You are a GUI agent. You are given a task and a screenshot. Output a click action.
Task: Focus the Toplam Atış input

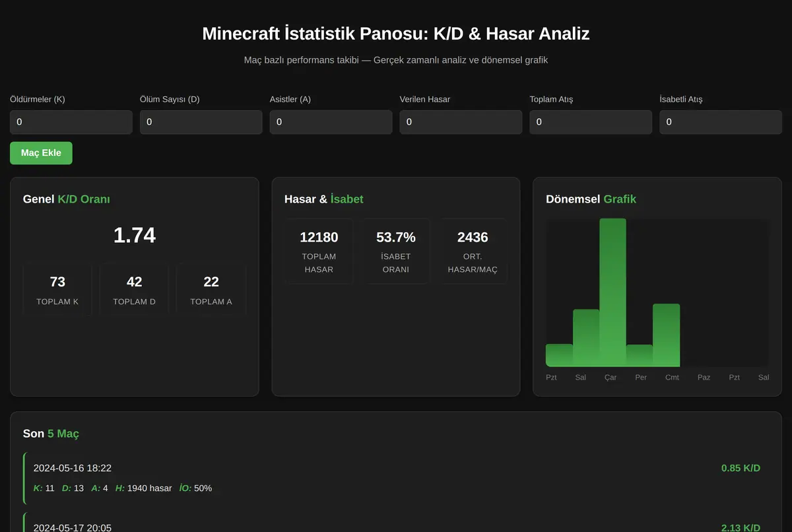click(591, 122)
